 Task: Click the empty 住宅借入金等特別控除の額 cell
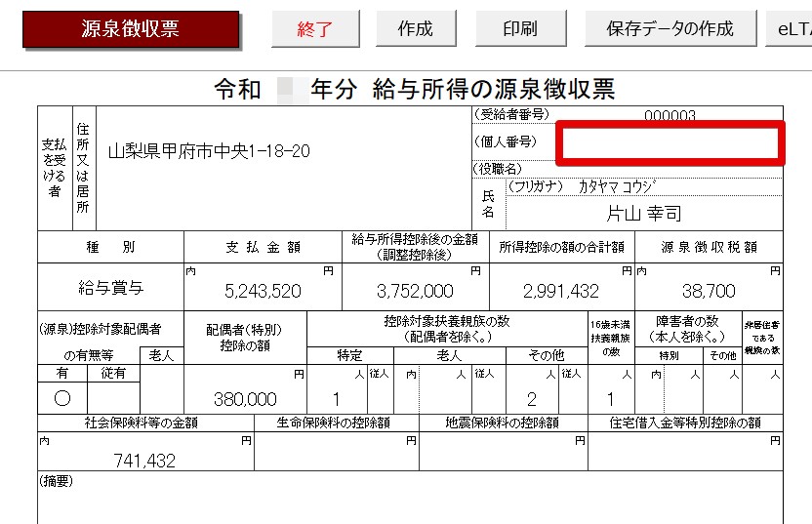coord(686,452)
